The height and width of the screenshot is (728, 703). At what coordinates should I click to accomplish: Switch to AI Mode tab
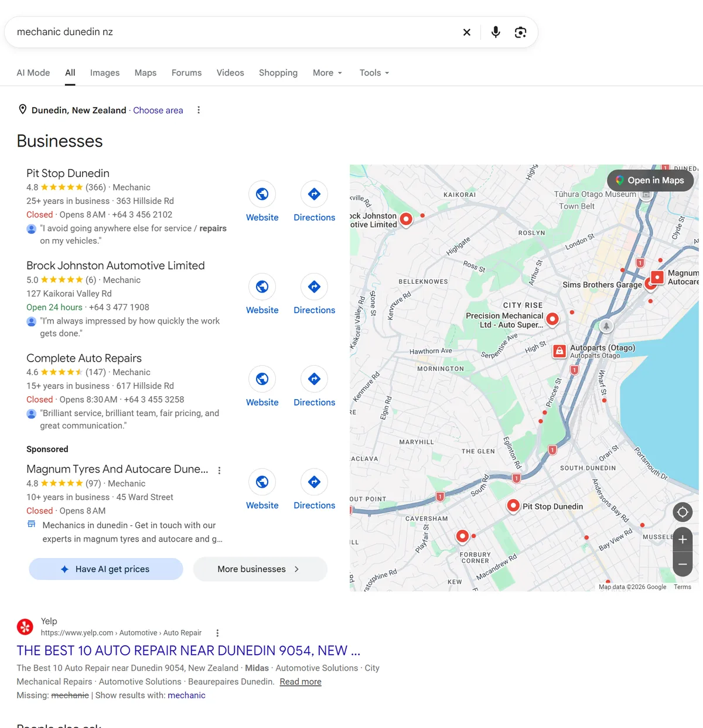[x=33, y=73]
